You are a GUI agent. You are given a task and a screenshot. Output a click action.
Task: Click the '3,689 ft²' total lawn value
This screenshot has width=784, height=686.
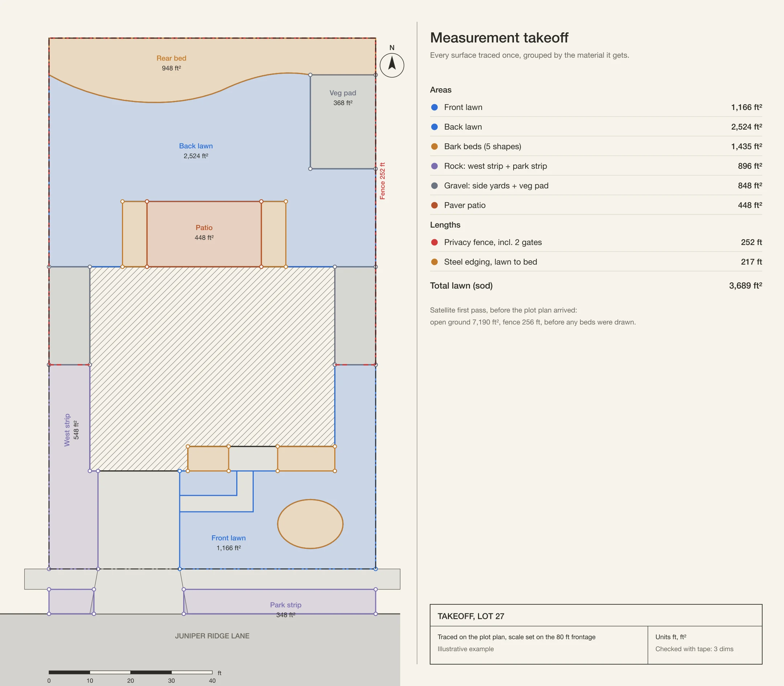(745, 286)
